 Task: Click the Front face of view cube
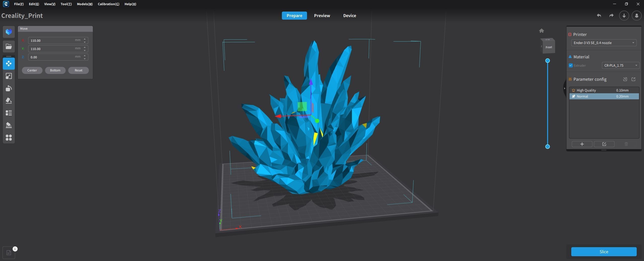(x=549, y=47)
